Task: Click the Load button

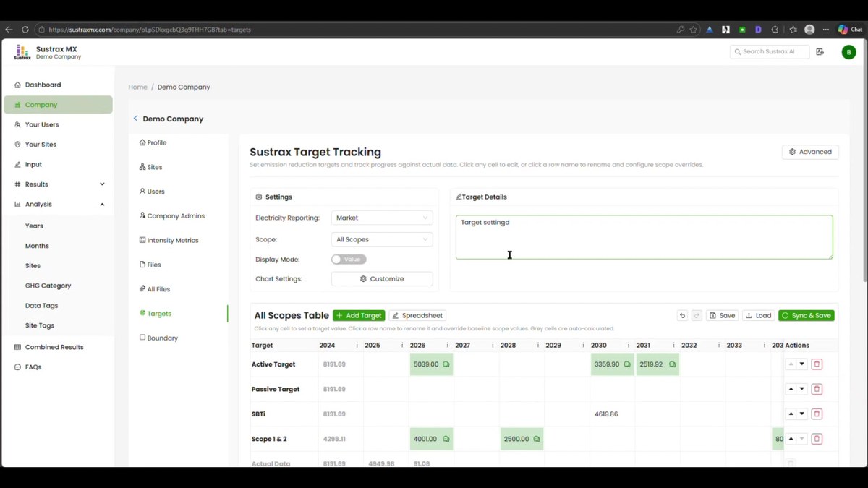Action: (759, 316)
